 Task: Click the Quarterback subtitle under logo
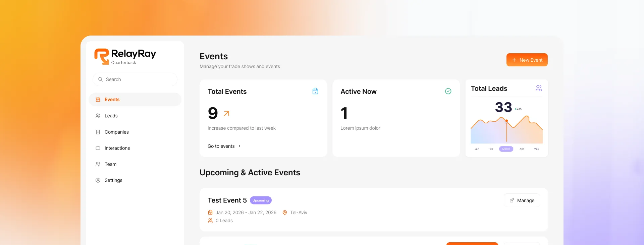click(123, 63)
